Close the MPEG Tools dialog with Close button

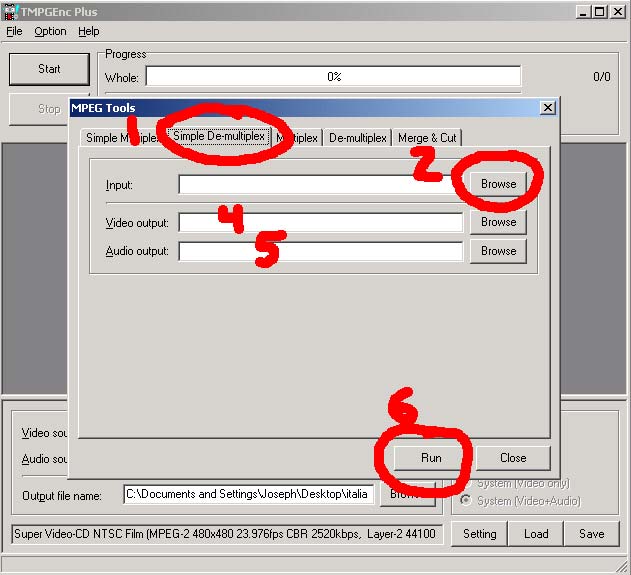pyautogui.click(x=513, y=458)
